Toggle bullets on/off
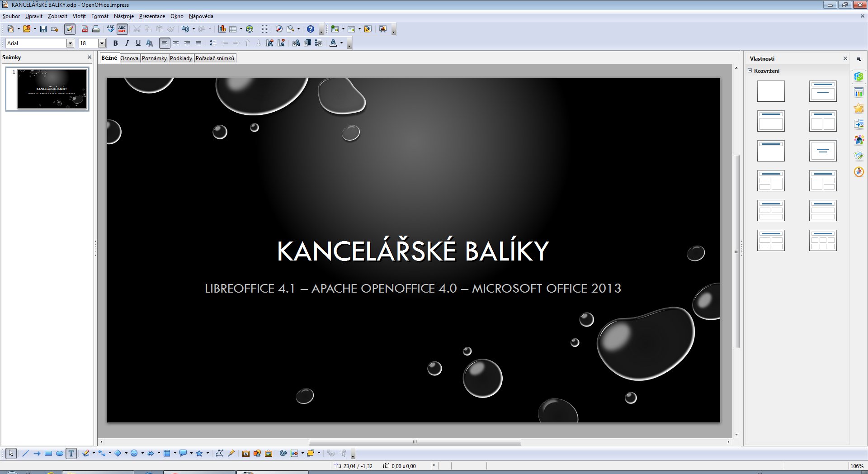This screenshot has height=474, width=868. [213, 43]
